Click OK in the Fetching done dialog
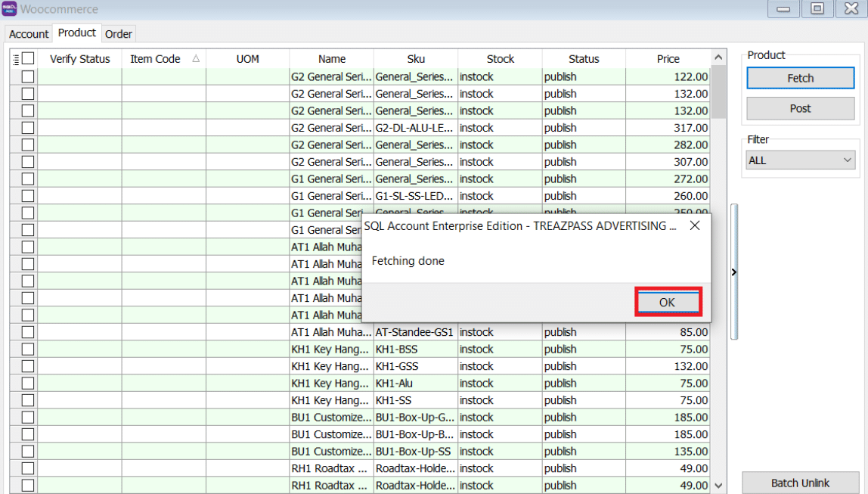The image size is (868, 494). tap(667, 302)
